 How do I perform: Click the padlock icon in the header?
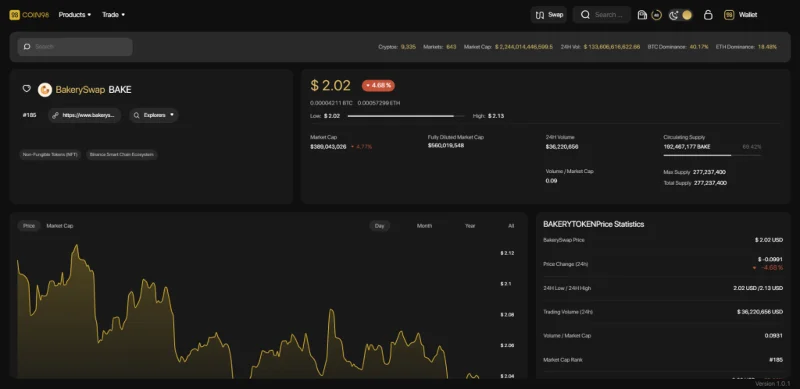708,15
